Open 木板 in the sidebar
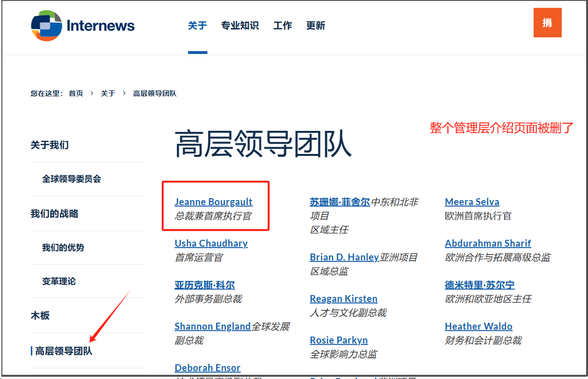The height and width of the screenshot is (379, 588). (x=40, y=316)
